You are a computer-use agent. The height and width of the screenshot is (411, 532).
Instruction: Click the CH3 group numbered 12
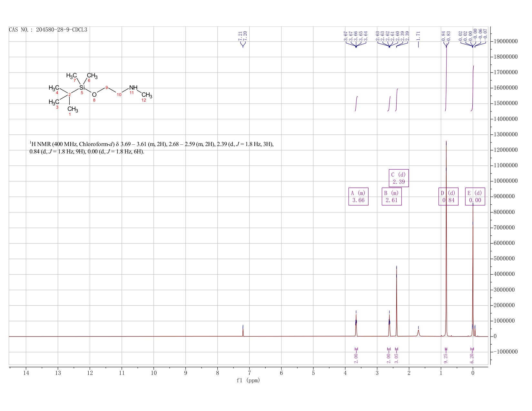coord(147,95)
